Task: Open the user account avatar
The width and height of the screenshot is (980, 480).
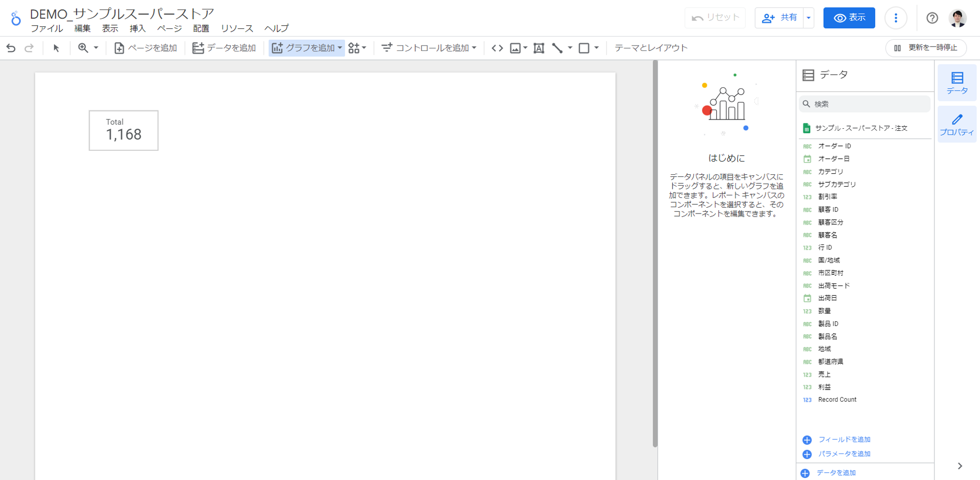Action: pos(957,18)
